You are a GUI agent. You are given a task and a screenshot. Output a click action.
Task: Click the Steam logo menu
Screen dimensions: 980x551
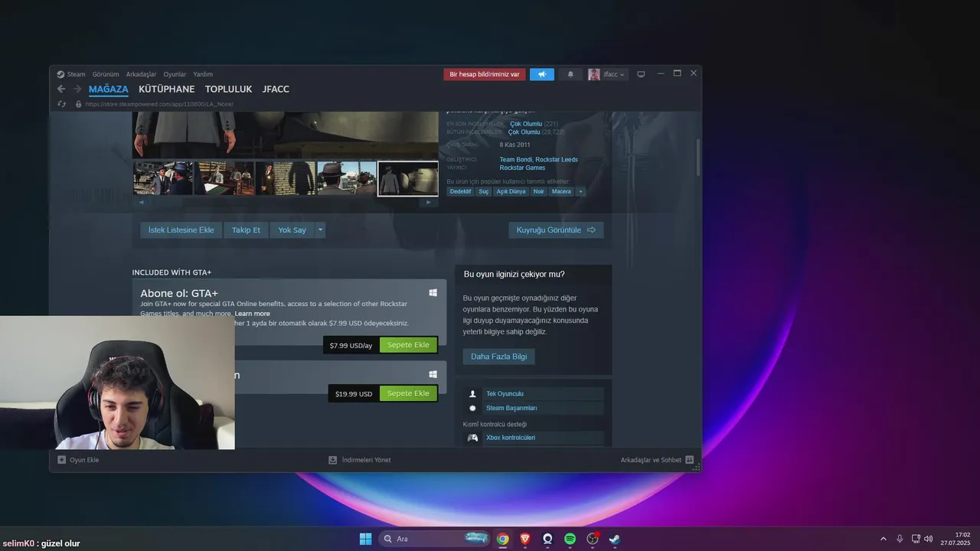pyautogui.click(x=60, y=74)
